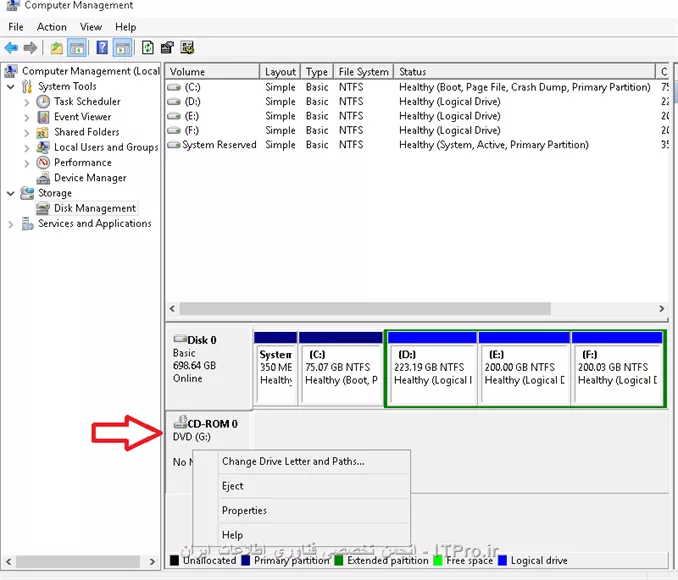
Task: Expand Local Users and Groups node
Action: 27,148
